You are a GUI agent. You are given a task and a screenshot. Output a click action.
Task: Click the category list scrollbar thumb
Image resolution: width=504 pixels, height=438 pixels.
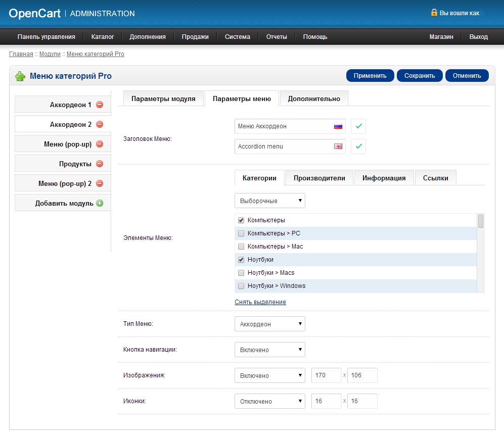point(481,221)
